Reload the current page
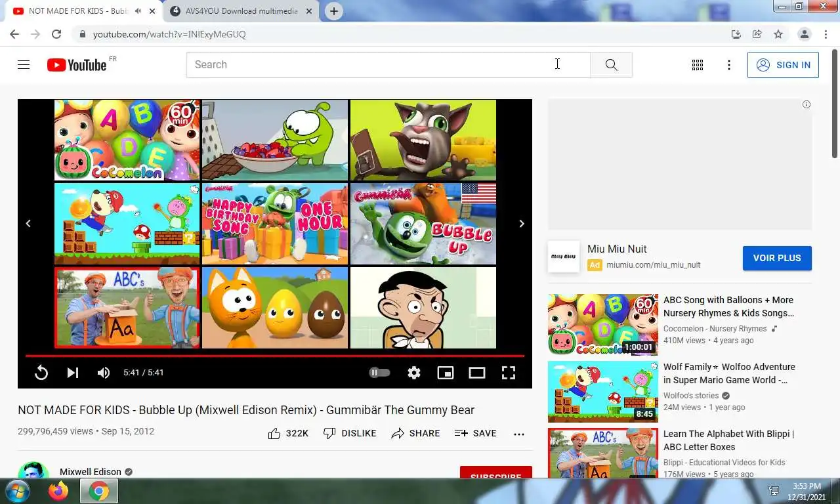 click(x=56, y=34)
